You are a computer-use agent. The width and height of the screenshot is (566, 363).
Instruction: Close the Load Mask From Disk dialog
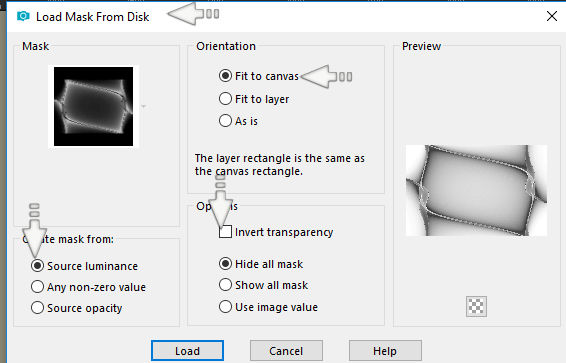click(552, 16)
